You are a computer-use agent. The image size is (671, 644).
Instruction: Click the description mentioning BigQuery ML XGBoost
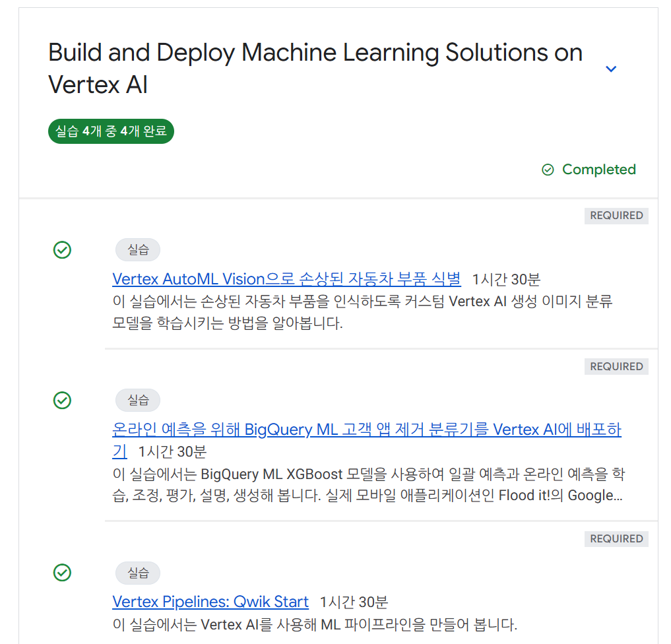368,485
